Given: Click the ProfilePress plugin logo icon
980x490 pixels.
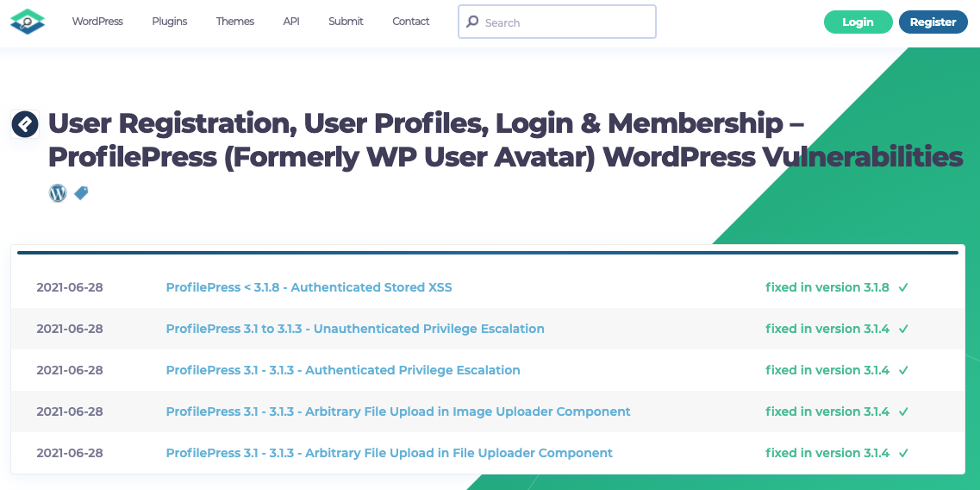Looking at the screenshot, I should coord(25,124).
